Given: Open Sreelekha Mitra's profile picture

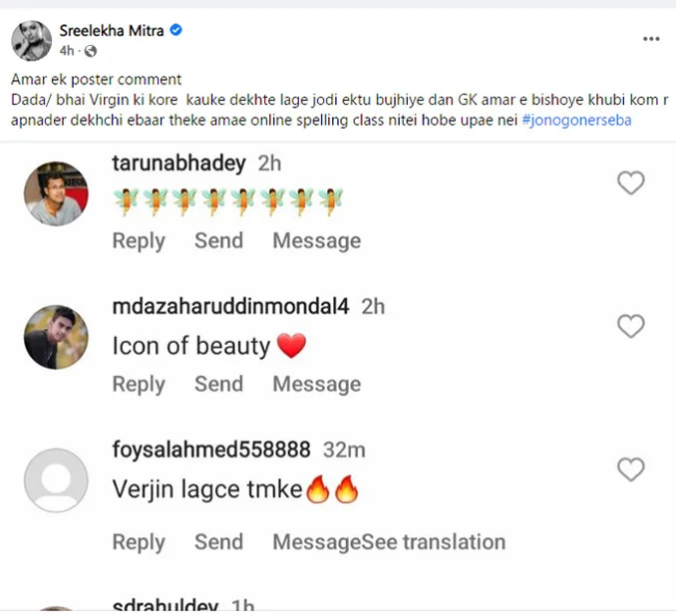Looking at the screenshot, I should pyautogui.click(x=32, y=41).
